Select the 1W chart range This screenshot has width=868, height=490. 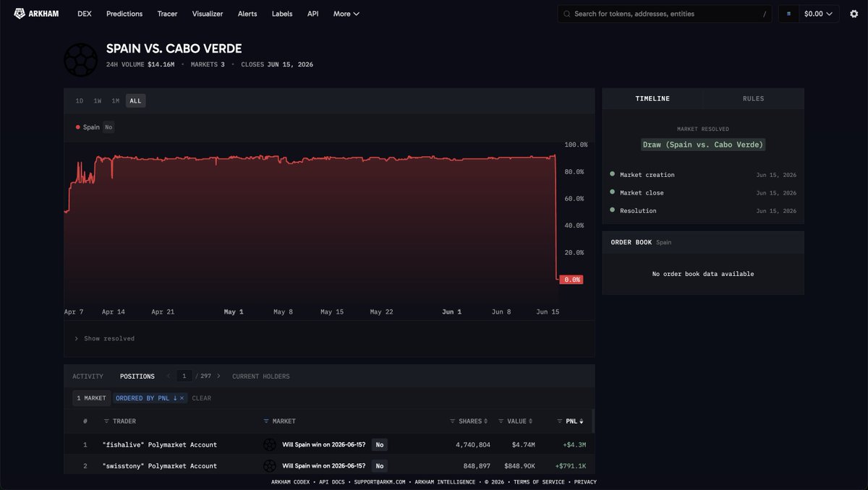(98, 101)
